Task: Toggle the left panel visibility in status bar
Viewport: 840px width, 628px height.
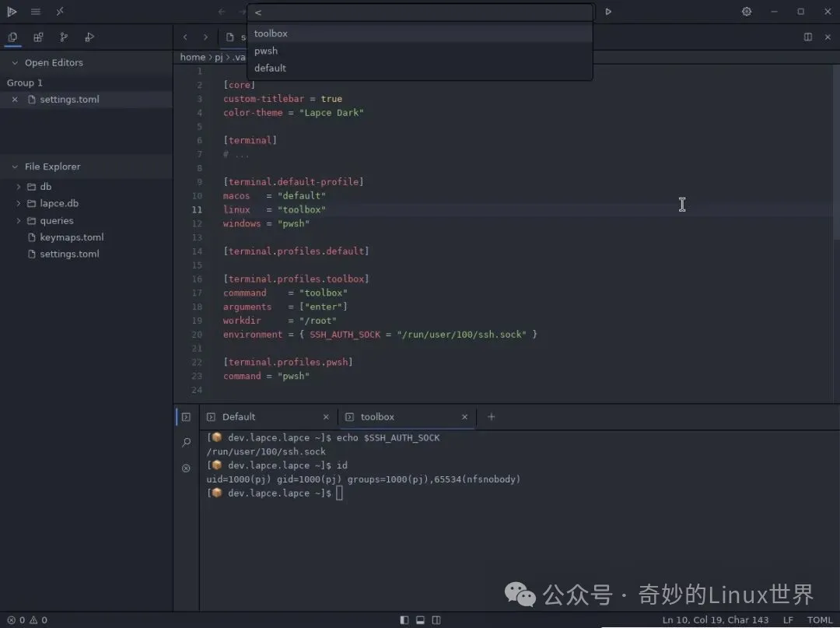Action: 404,620
